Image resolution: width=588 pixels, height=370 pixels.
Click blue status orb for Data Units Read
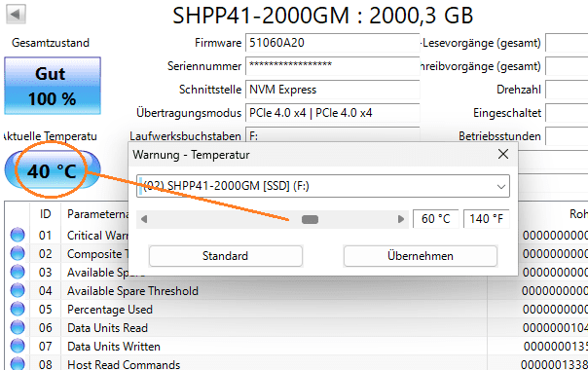coord(18,327)
